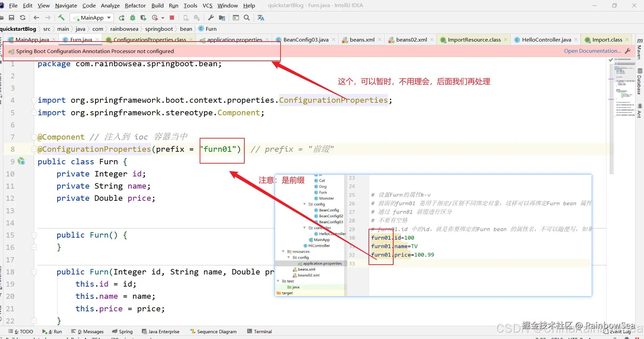Open the TODO tool window
644x339 pixels.
click(21, 332)
